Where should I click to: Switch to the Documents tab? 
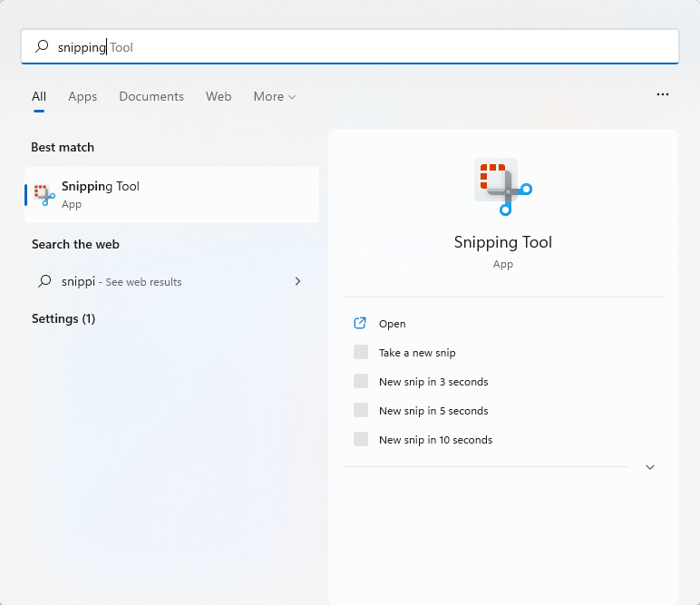pyautogui.click(x=151, y=96)
